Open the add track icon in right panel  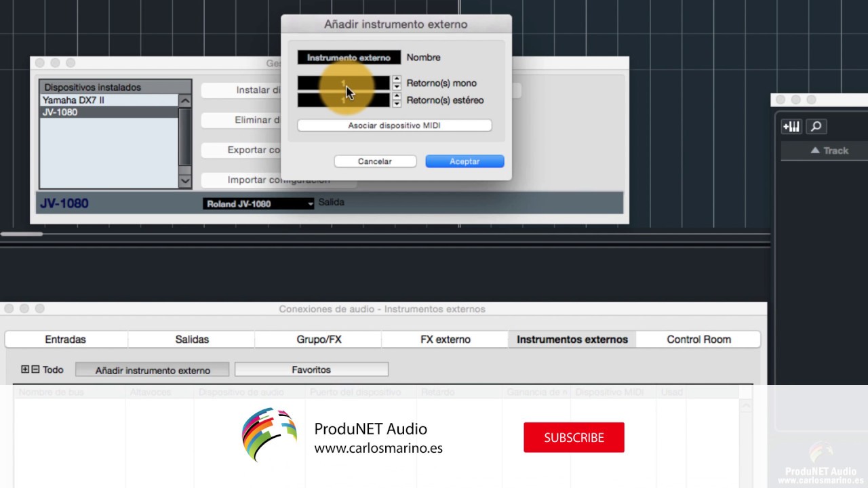point(791,126)
